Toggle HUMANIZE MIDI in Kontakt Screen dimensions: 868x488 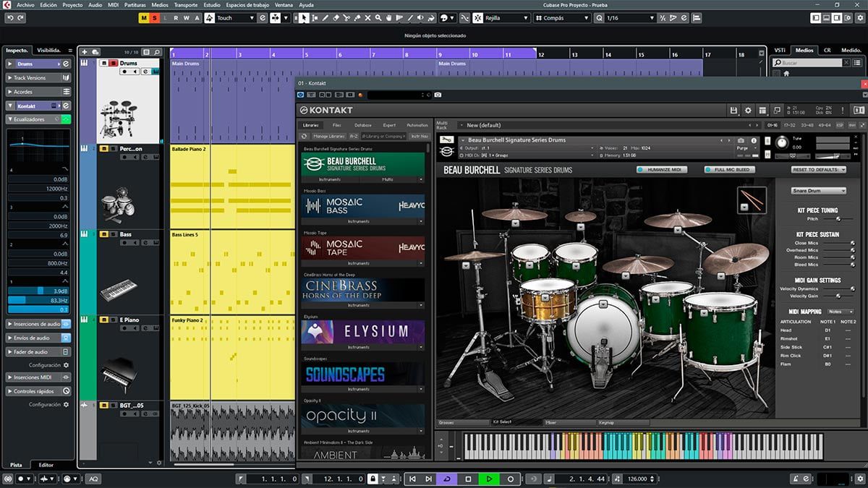point(663,169)
